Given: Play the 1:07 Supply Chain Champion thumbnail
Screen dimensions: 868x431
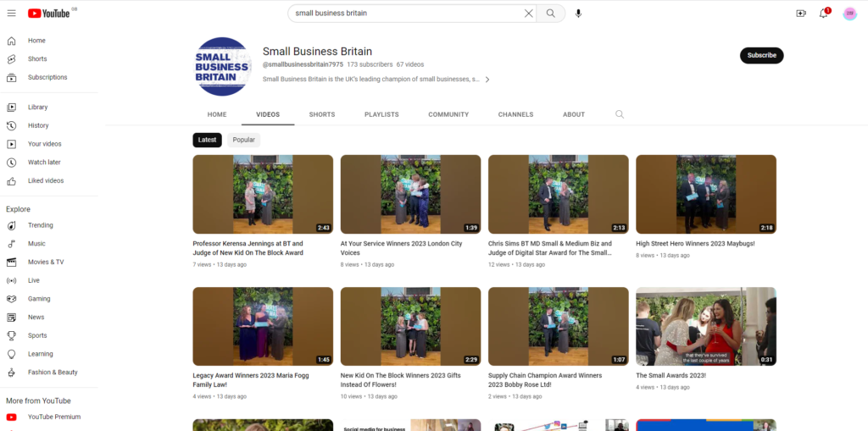Looking at the screenshot, I should (x=559, y=327).
